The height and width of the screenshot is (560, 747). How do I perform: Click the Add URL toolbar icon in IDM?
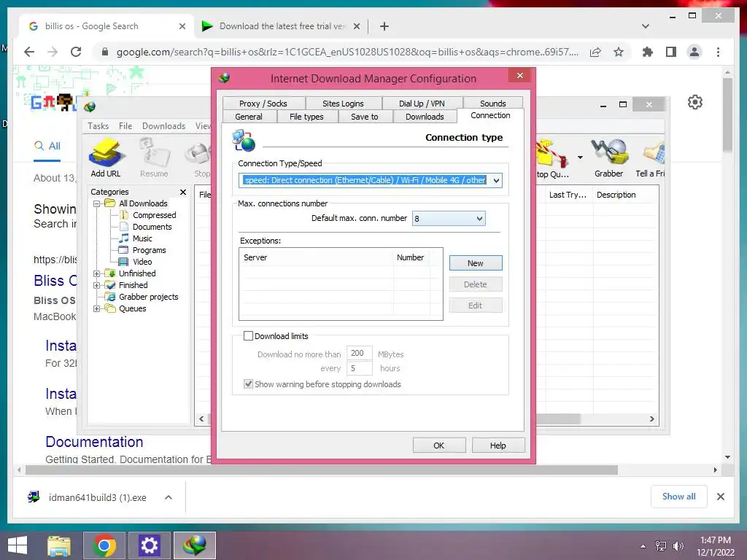[x=106, y=158]
